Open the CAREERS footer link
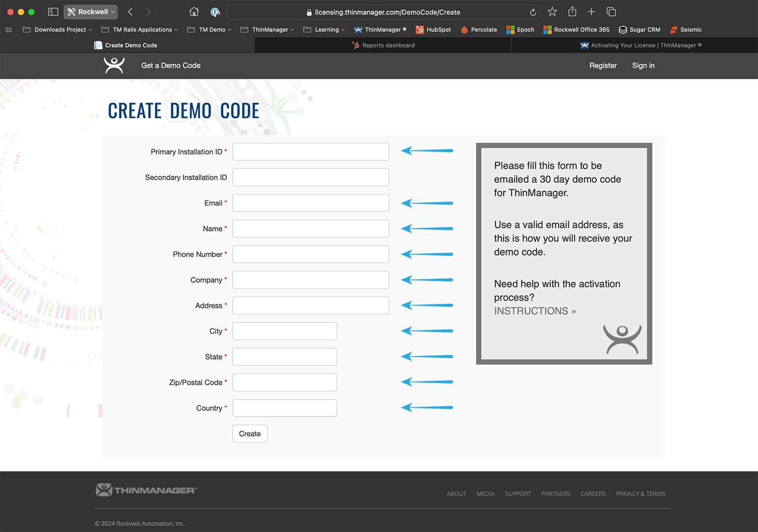 tap(593, 494)
